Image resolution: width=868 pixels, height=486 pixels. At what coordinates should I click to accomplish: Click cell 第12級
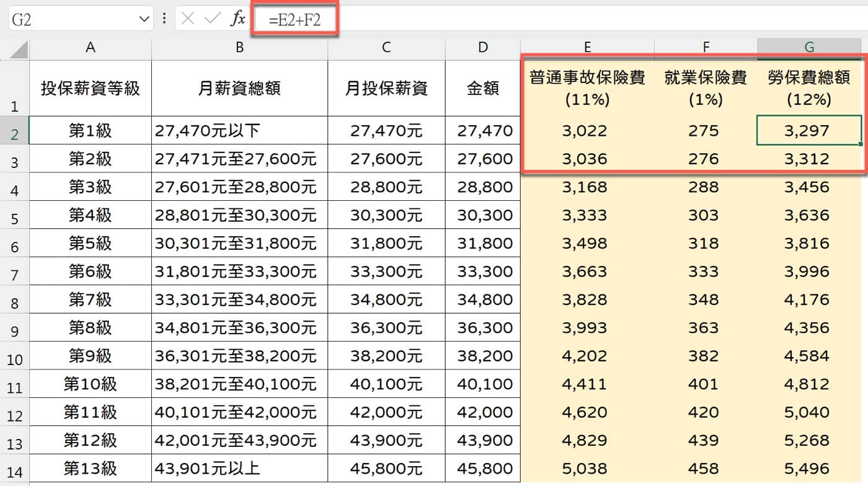pos(91,440)
